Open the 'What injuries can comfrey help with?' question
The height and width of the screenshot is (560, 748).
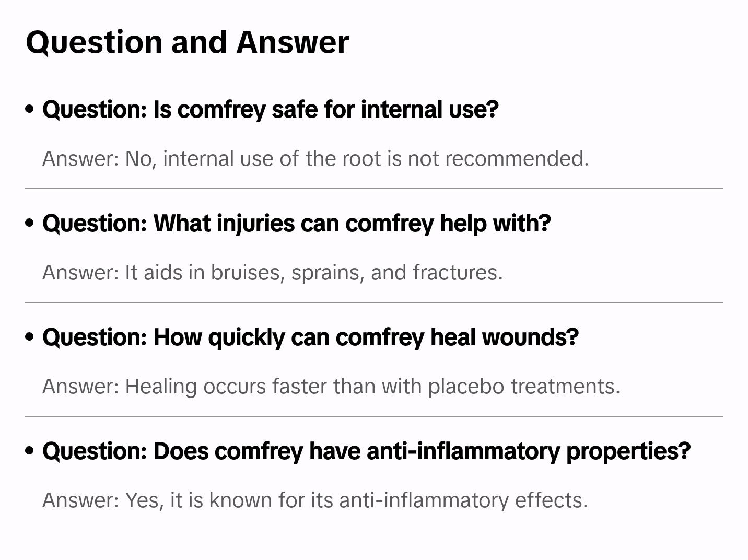point(297,224)
